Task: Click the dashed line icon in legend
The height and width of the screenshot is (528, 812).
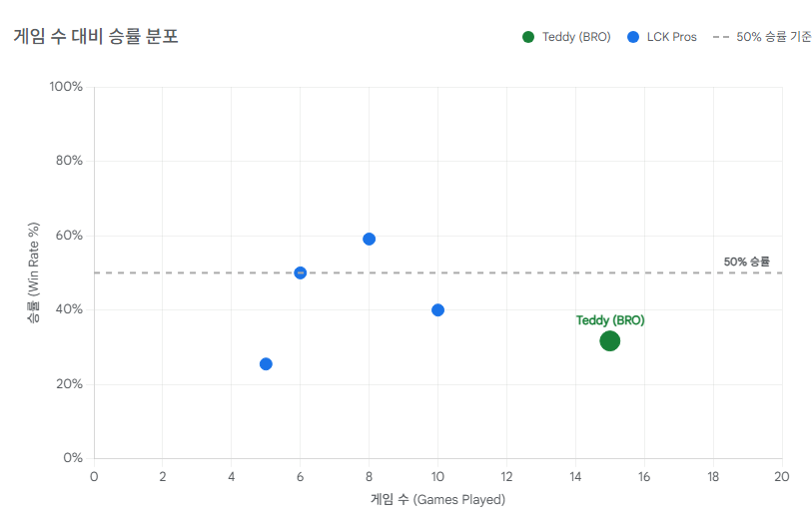Action: [720, 37]
